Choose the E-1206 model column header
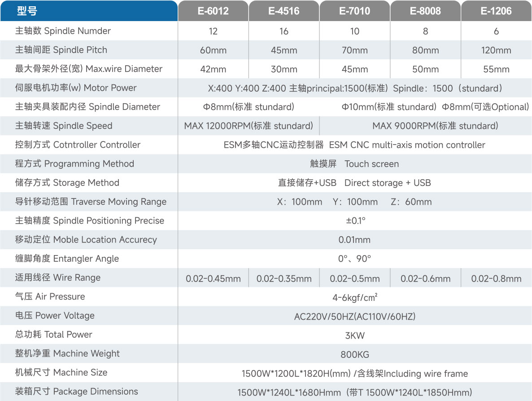Screen dimensions: 532x401 pos(496,11)
